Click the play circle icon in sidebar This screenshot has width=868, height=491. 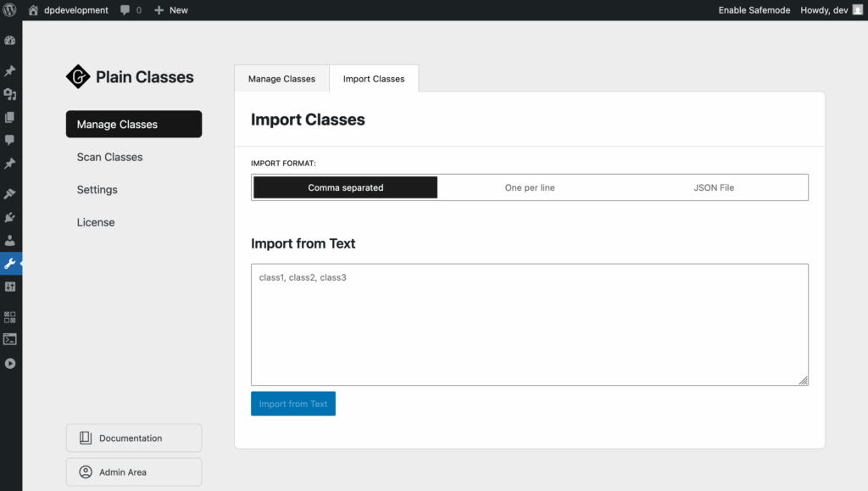[x=10, y=364]
